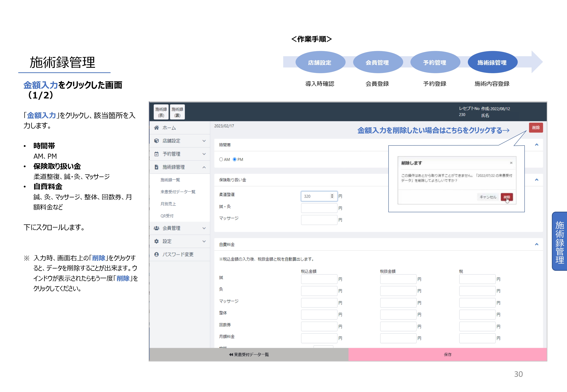
Task: Click the 柔道整復 amount spinner arrows
Action: 332,196
